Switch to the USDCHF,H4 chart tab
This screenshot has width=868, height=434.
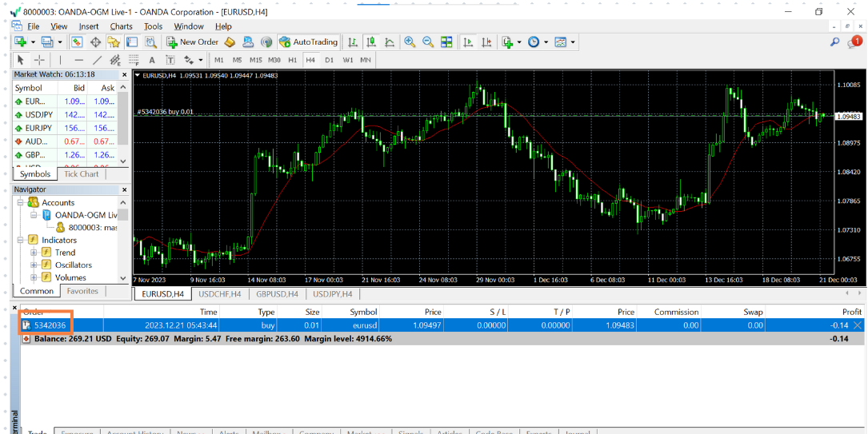click(220, 294)
